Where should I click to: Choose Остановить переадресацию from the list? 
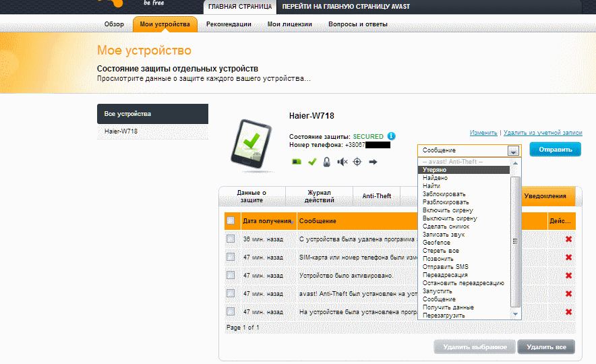pyautogui.click(x=464, y=283)
